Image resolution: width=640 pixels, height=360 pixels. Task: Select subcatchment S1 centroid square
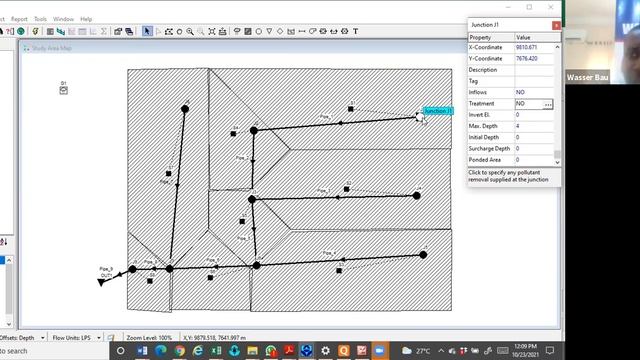tap(351, 109)
